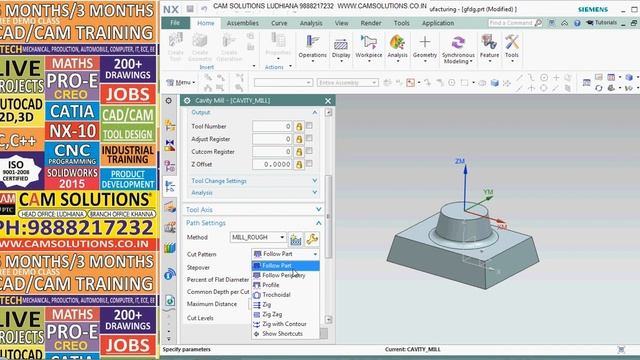Open the Workpiece ribbon group
This screenshot has height=360, width=640.
coord(369,48)
